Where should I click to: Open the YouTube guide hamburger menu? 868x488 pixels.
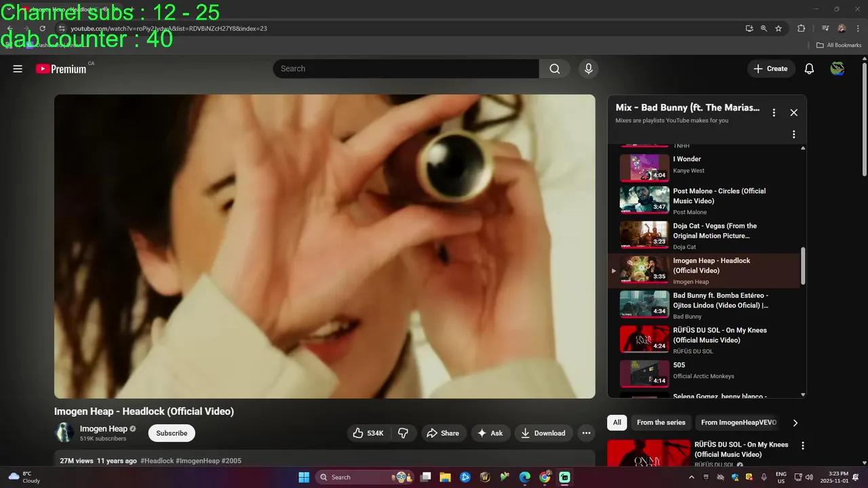tap(18, 68)
